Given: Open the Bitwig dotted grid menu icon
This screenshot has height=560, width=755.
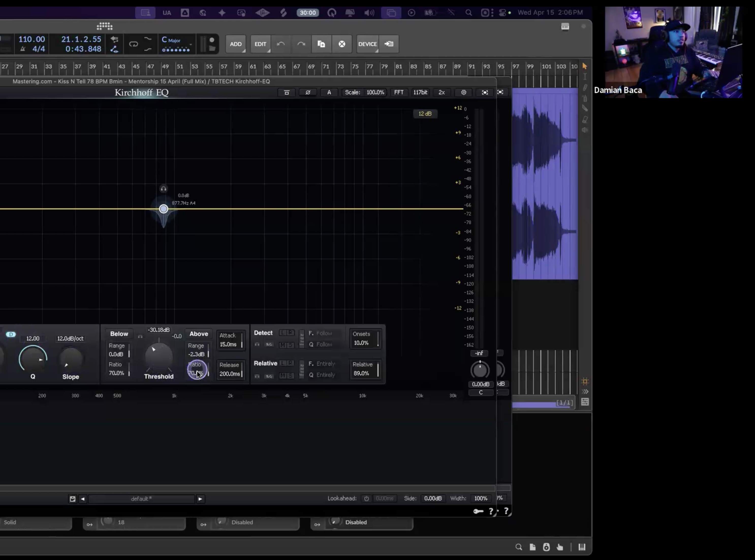Looking at the screenshot, I should pyautogui.click(x=104, y=26).
